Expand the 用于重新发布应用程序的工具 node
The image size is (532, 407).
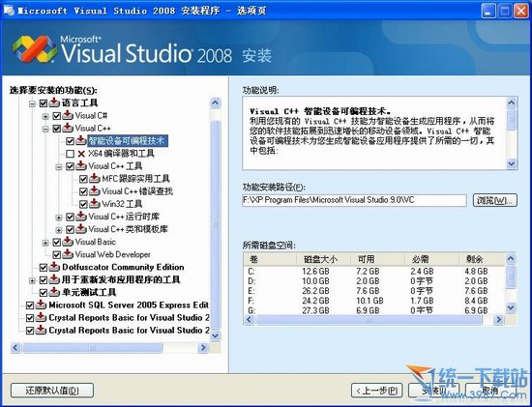(32, 280)
